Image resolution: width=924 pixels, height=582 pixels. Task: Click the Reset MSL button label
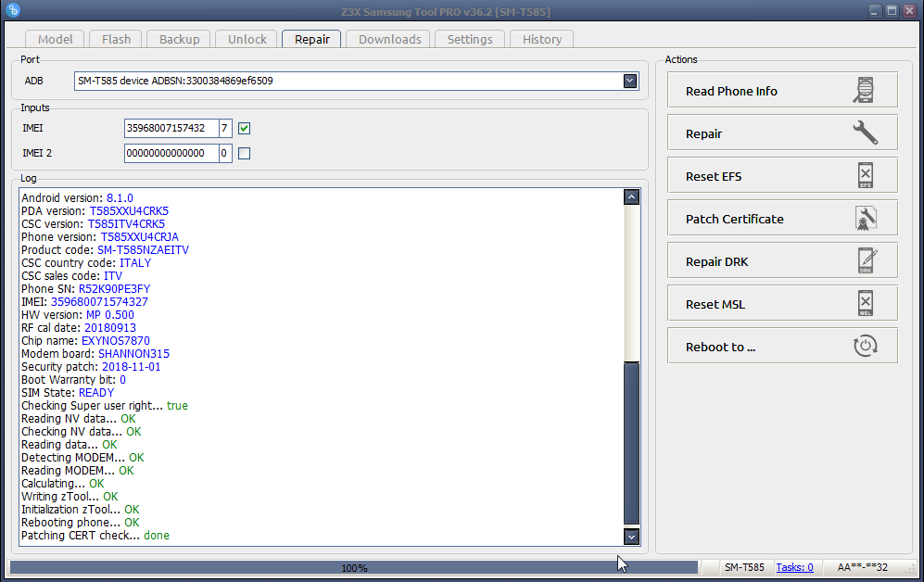(715, 304)
